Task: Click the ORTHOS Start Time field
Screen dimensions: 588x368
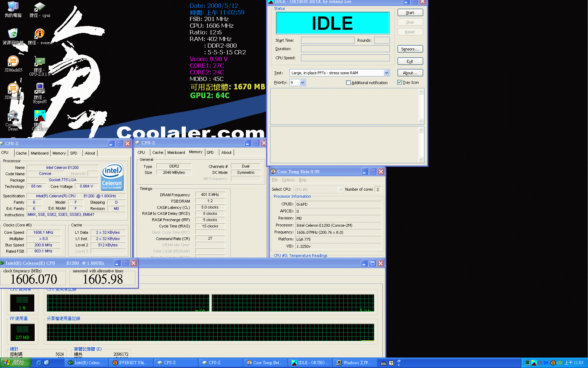Action: pyautogui.click(x=328, y=40)
